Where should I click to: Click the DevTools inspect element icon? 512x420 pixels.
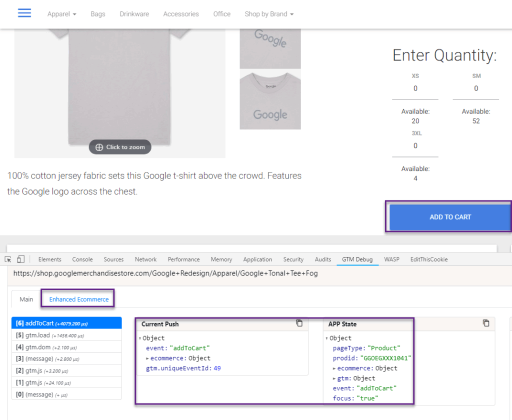point(8,259)
